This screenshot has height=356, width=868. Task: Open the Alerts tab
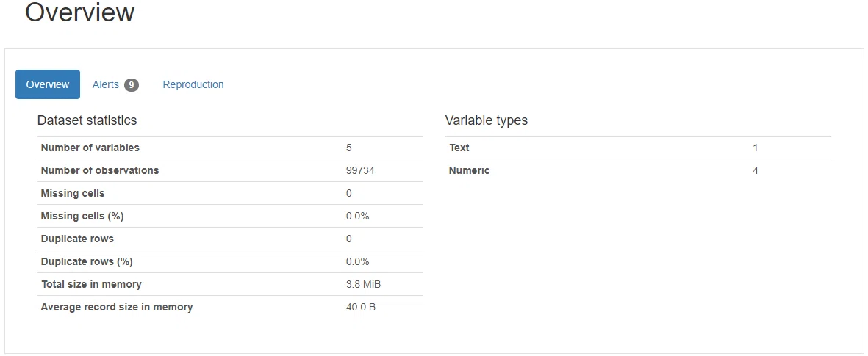pyautogui.click(x=115, y=84)
